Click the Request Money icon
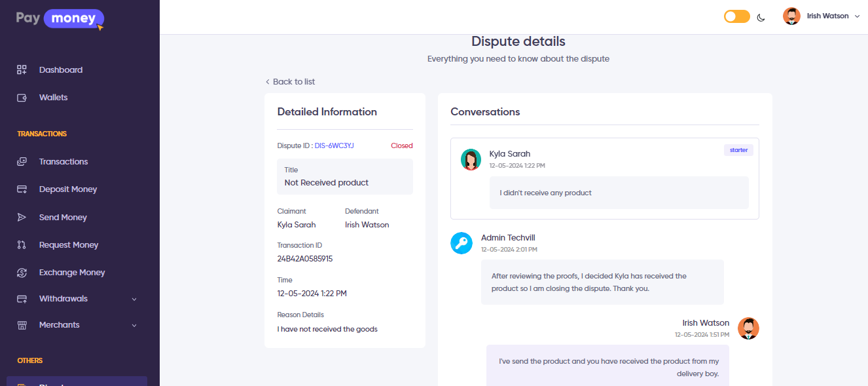 click(x=22, y=245)
